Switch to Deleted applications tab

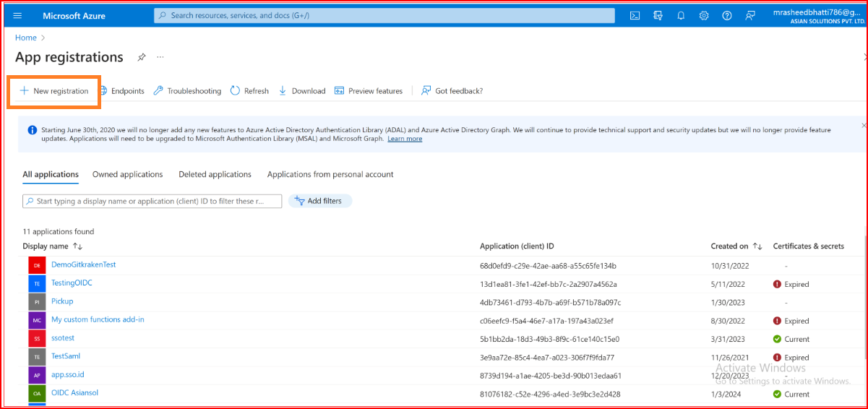[x=215, y=174]
